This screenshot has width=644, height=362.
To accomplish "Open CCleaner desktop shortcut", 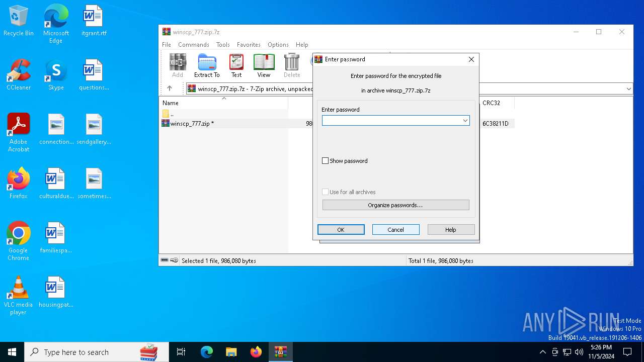I will point(19,75).
